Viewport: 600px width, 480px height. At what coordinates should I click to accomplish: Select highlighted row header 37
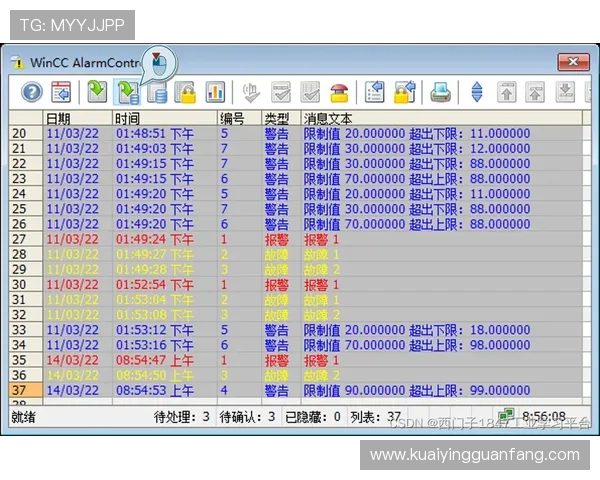point(26,390)
